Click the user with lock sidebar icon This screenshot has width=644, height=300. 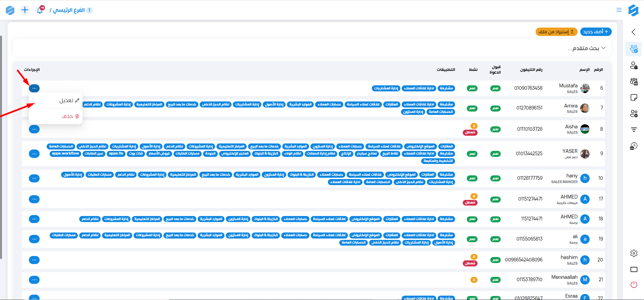pyautogui.click(x=634, y=66)
